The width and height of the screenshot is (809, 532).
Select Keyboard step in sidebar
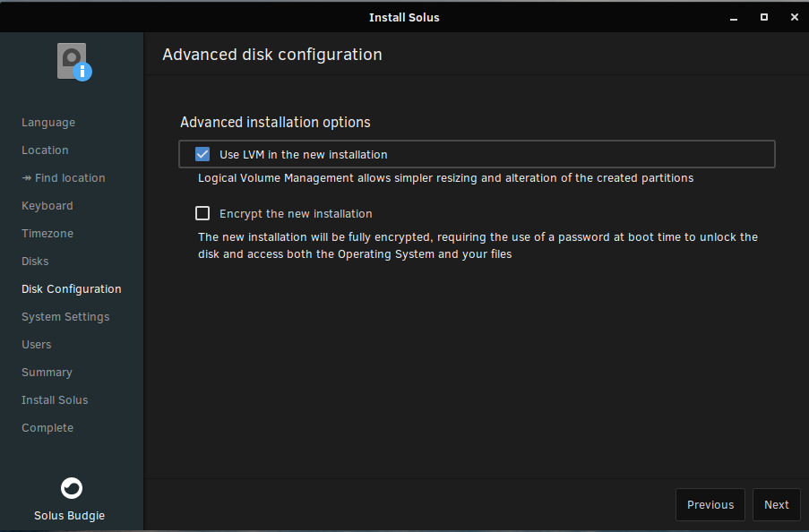pos(47,206)
